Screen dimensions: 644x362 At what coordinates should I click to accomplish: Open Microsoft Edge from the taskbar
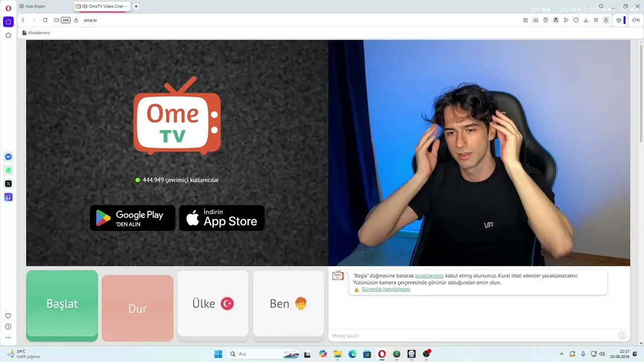[353, 354]
